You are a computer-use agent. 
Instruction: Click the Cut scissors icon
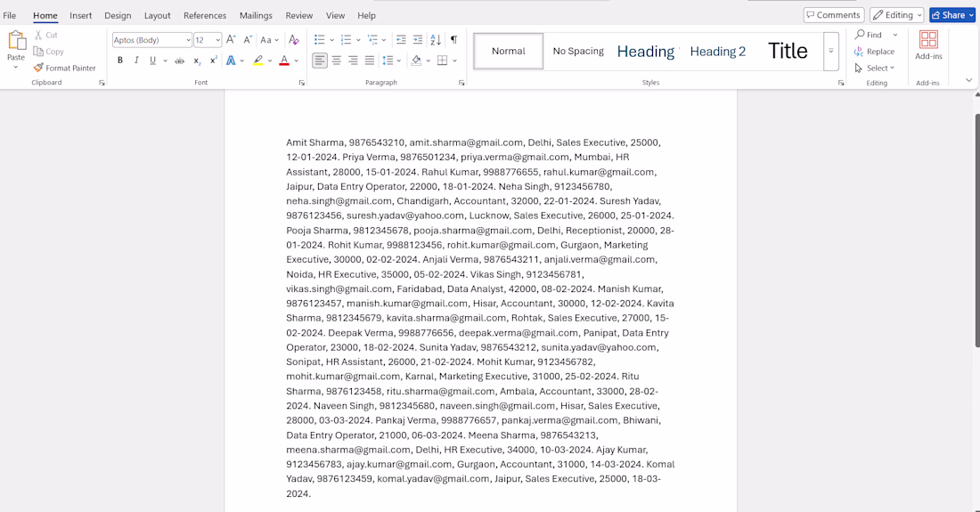[38, 35]
